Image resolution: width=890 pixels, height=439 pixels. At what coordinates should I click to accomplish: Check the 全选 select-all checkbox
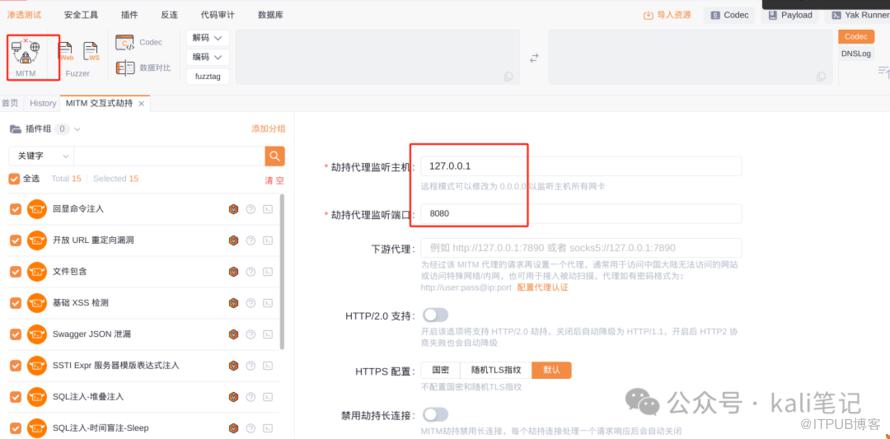click(x=14, y=179)
